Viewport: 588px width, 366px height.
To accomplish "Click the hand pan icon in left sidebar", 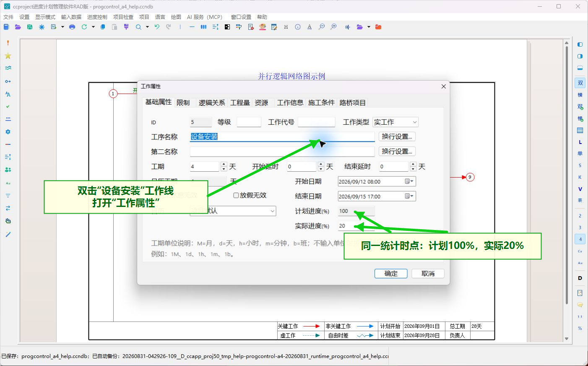I will tap(8, 221).
